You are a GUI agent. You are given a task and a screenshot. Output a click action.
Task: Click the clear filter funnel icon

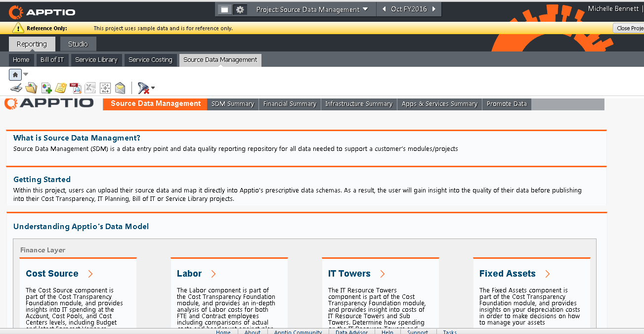(143, 88)
